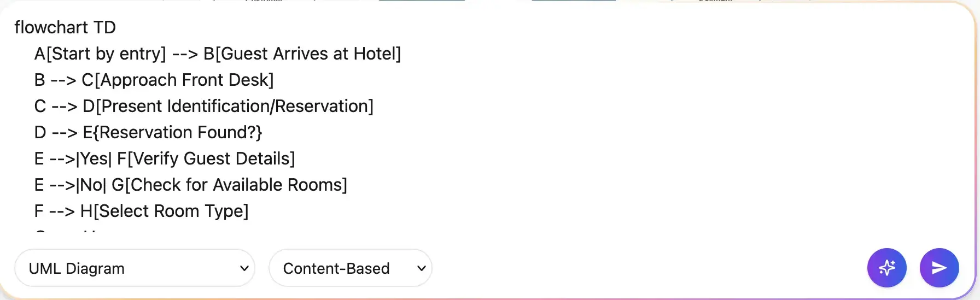The height and width of the screenshot is (300, 980).
Task: Click 'D[Present Identification/Reservation]' in the editor
Action: coord(228,106)
